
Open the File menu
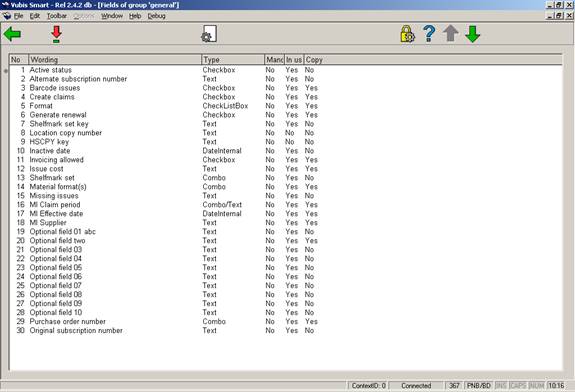18,16
